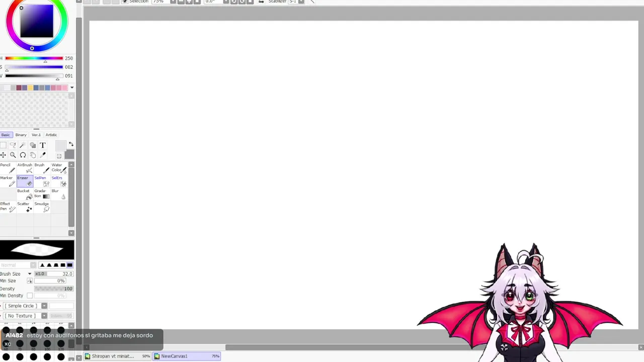Select the Blur tool
Screen dimensions: 644x362
(59, 194)
